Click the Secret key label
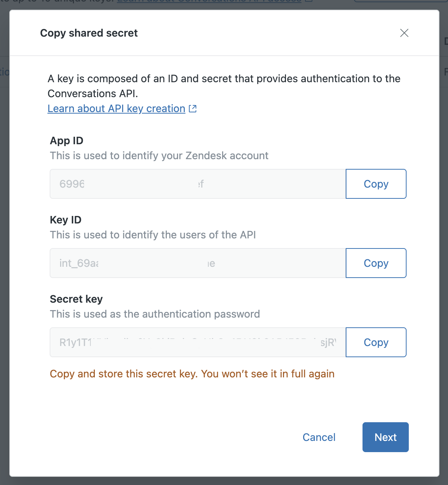Viewport: 448px width, 485px height. [76, 299]
